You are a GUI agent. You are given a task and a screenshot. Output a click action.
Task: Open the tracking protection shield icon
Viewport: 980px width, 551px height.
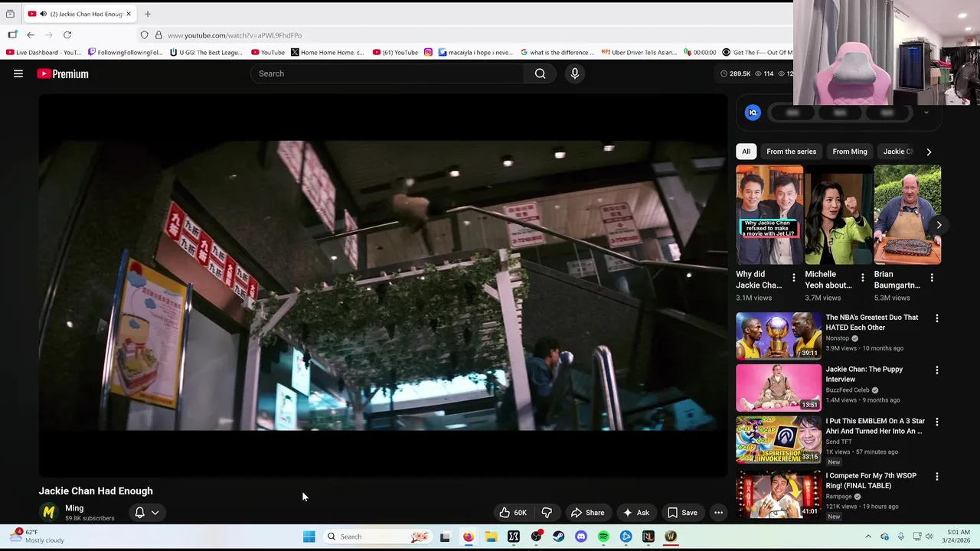pyautogui.click(x=144, y=35)
